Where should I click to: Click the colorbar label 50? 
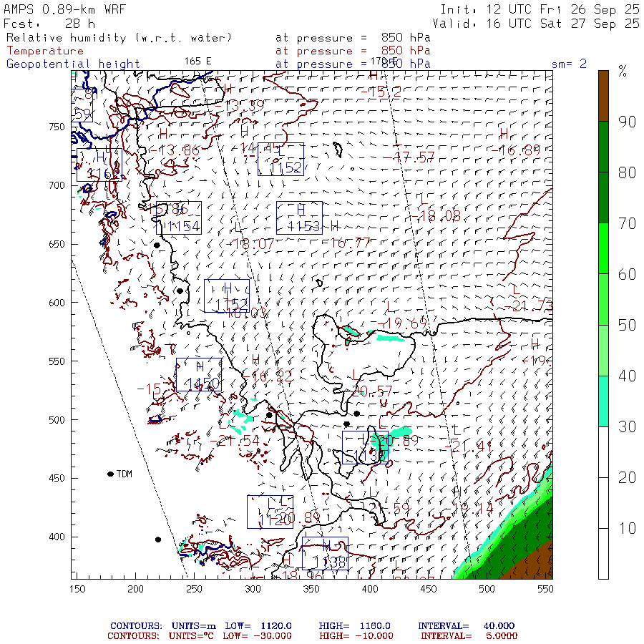(627, 326)
